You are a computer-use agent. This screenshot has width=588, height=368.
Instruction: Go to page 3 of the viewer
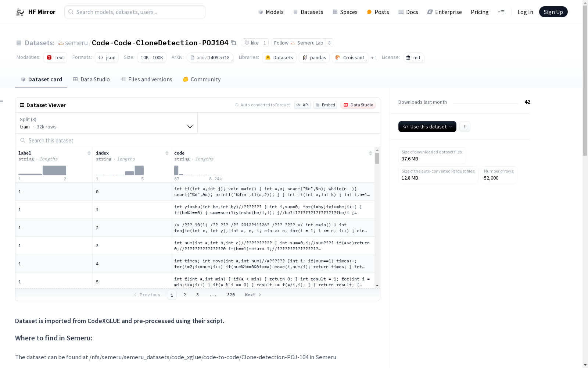tap(197, 295)
